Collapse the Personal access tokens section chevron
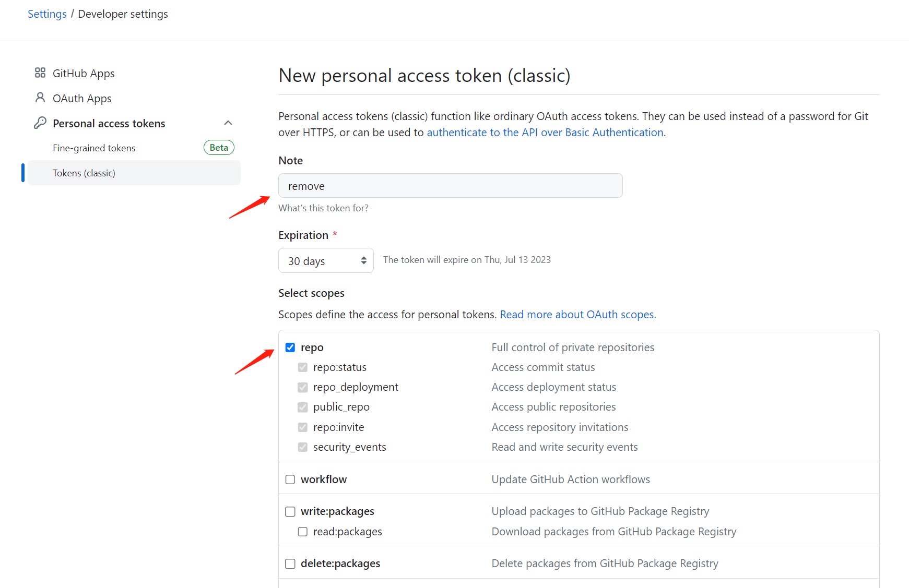909x588 pixels. [228, 123]
